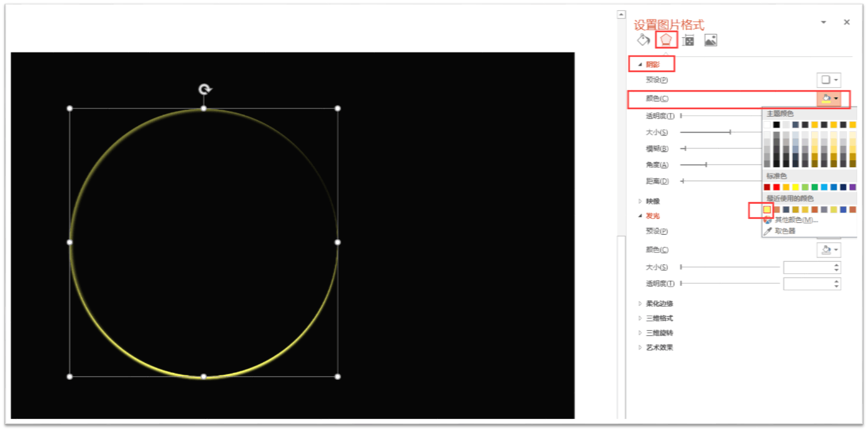Select black in theme colors top row
868x431 pixels.
coord(777,125)
